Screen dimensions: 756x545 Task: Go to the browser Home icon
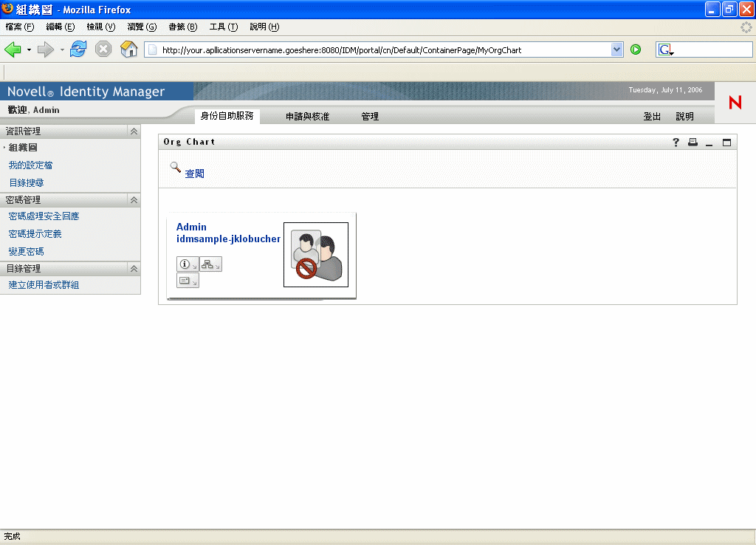[x=128, y=49]
